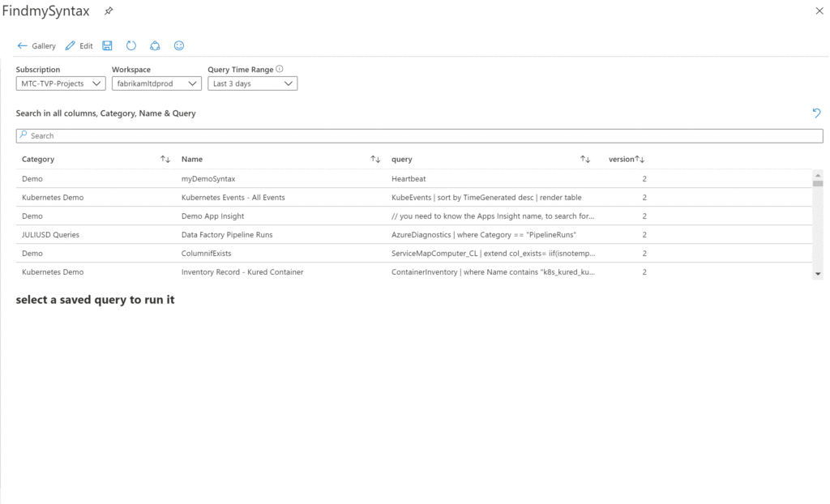Image resolution: width=830 pixels, height=504 pixels.
Task: Click the share/export cloud icon
Action: 155,45
